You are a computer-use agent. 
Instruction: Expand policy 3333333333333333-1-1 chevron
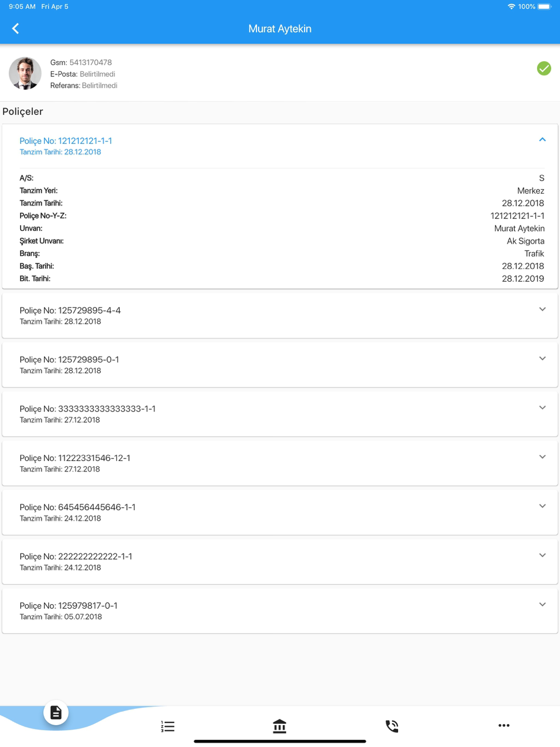pos(542,408)
